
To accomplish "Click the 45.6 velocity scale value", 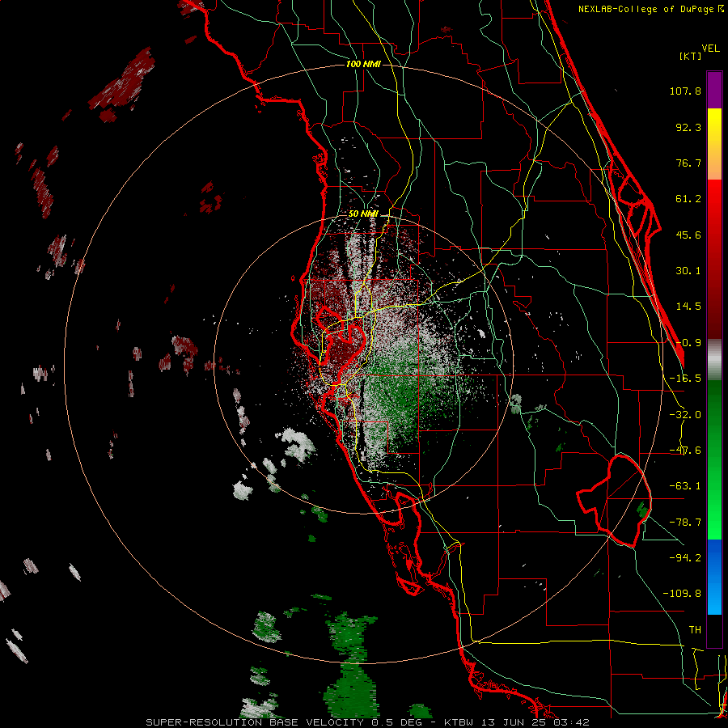I will [688, 235].
